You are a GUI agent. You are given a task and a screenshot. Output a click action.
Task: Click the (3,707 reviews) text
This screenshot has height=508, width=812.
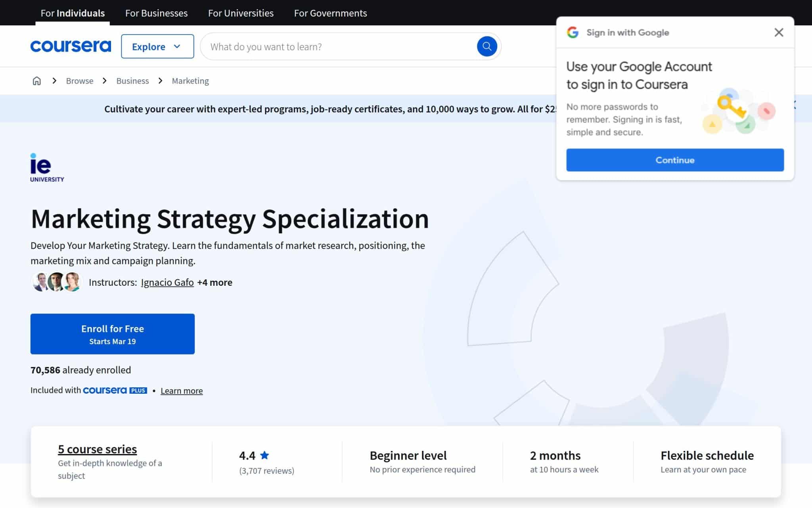(x=266, y=470)
